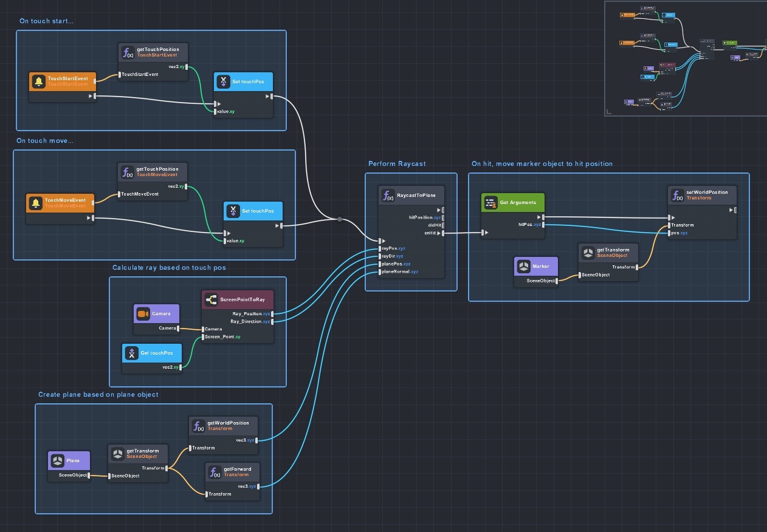
Task: Select the Camera node's camera icon
Action: tap(143, 314)
